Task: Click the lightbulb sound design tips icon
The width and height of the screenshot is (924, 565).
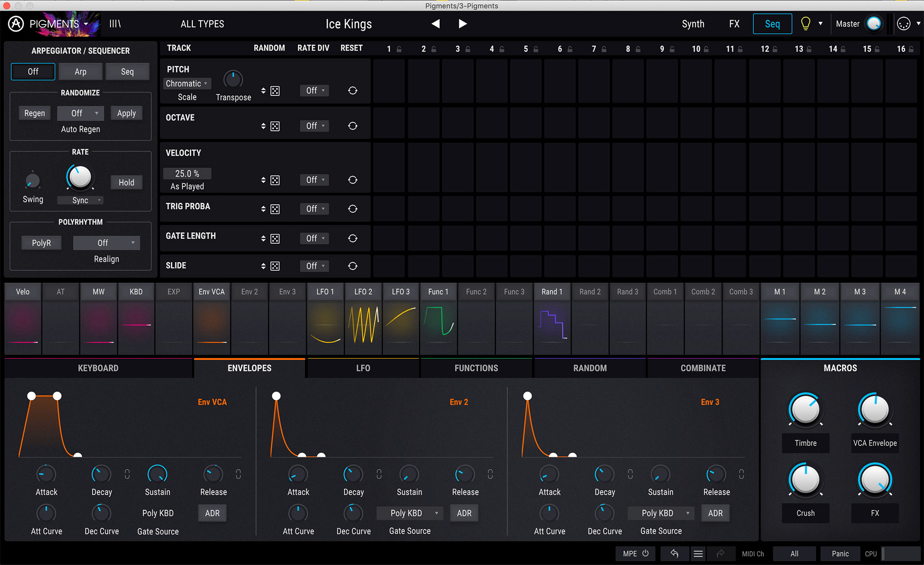Action: point(806,24)
